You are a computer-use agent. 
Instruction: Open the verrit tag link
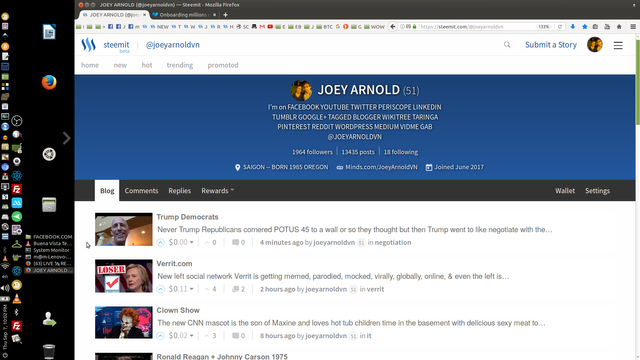click(375, 289)
